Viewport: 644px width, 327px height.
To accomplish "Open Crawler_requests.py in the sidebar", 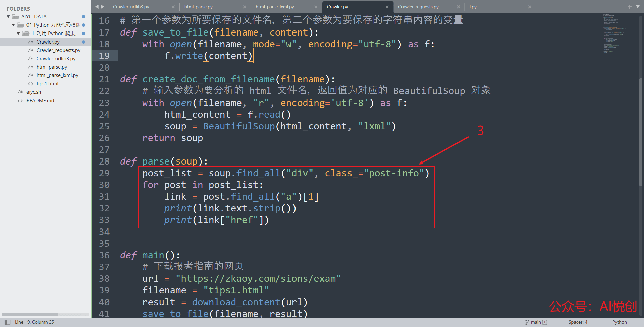I will click(58, 50).
